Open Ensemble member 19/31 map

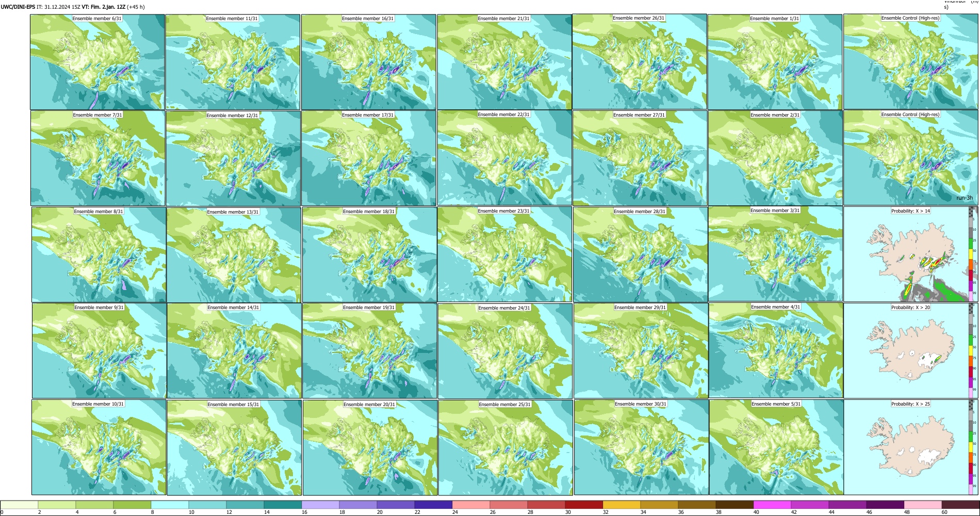370,351
